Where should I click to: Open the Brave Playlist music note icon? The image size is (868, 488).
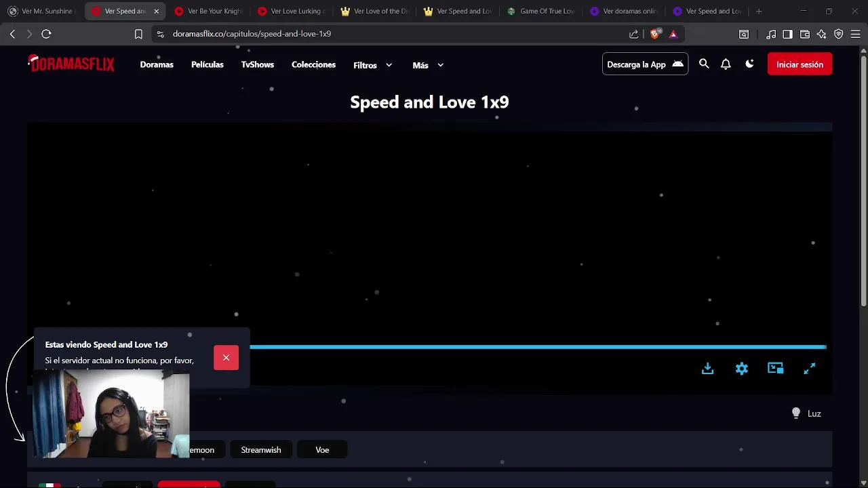click(771, 34)
